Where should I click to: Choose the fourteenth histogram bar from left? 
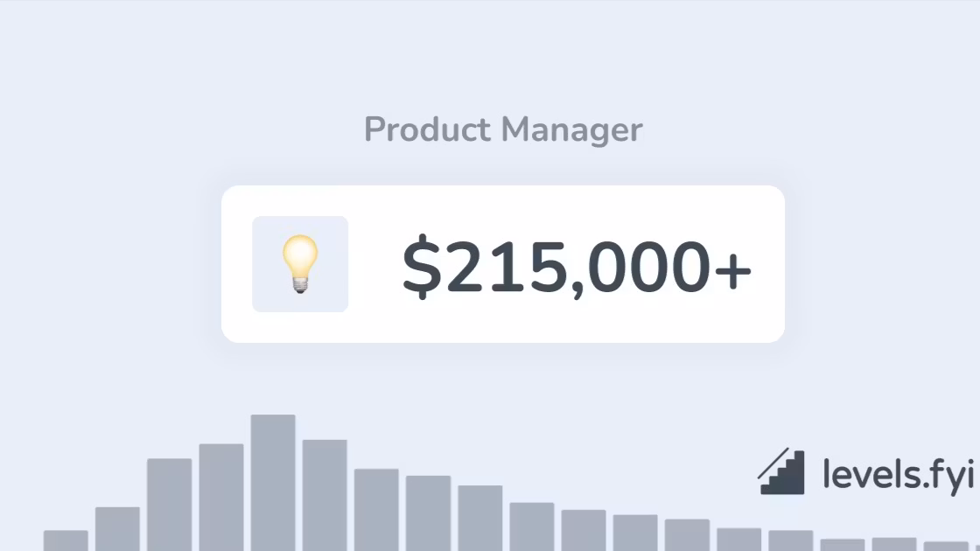point(738,539)
